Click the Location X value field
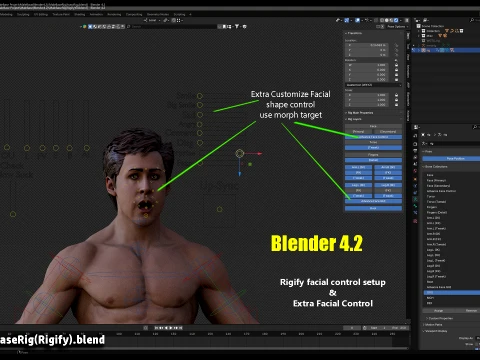The height and width of the screenshot is (360, 480). pos(367,45)
